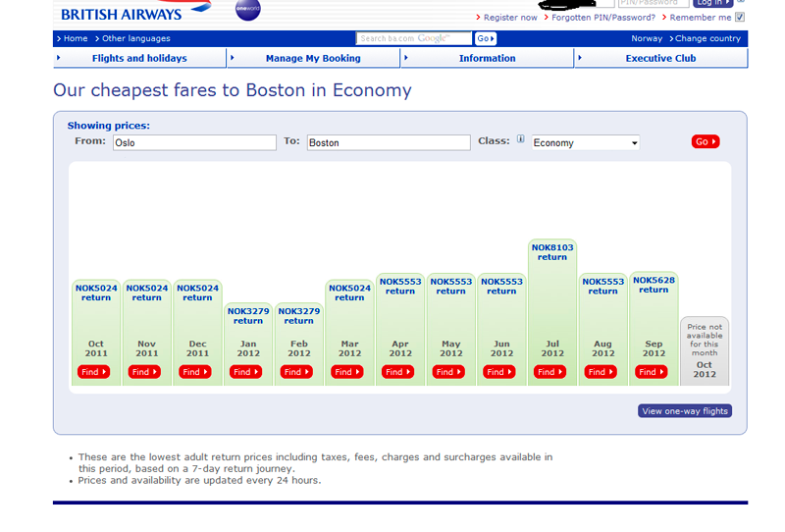Click NOK5553 return price for Aug 2012

tap(602, 286)
